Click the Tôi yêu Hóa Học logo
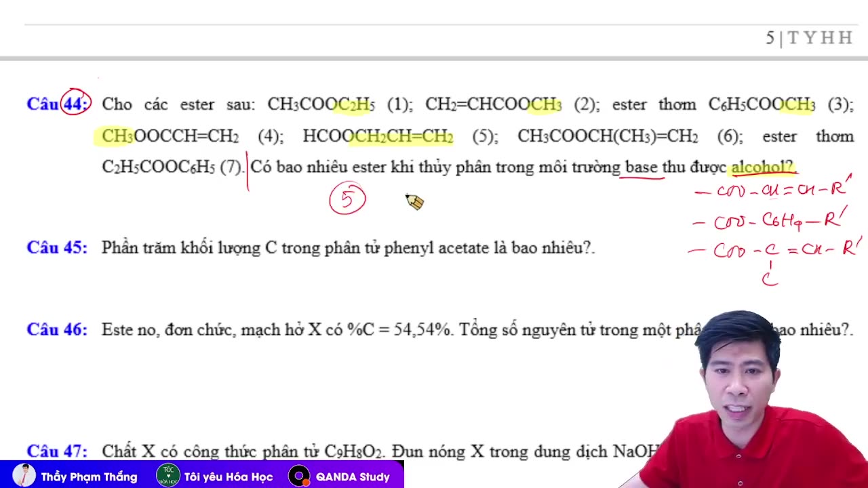868x488 pixels. click(x=168, y=476)
